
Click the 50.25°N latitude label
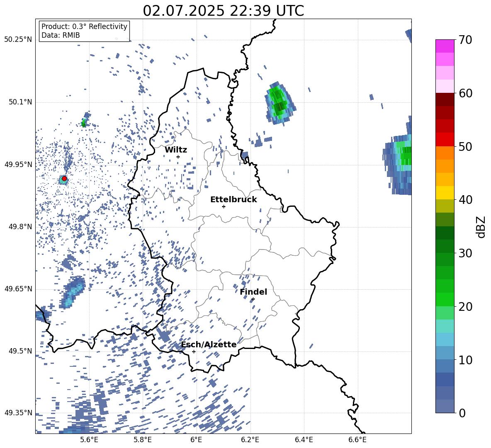[x=18, y=40]
